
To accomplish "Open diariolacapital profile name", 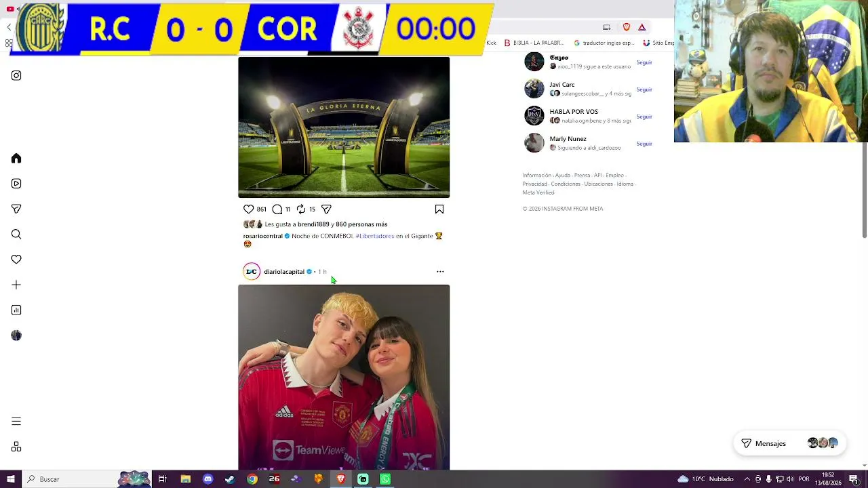I will tap(284, 272).
